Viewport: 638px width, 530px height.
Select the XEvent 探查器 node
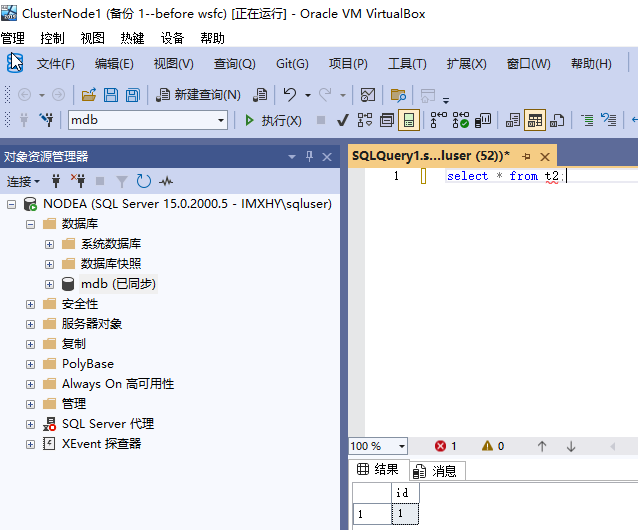click(x=101, y=444)
